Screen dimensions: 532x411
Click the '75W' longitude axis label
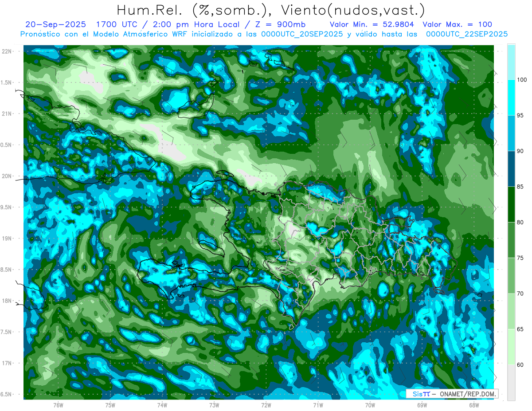click(110, 405)
